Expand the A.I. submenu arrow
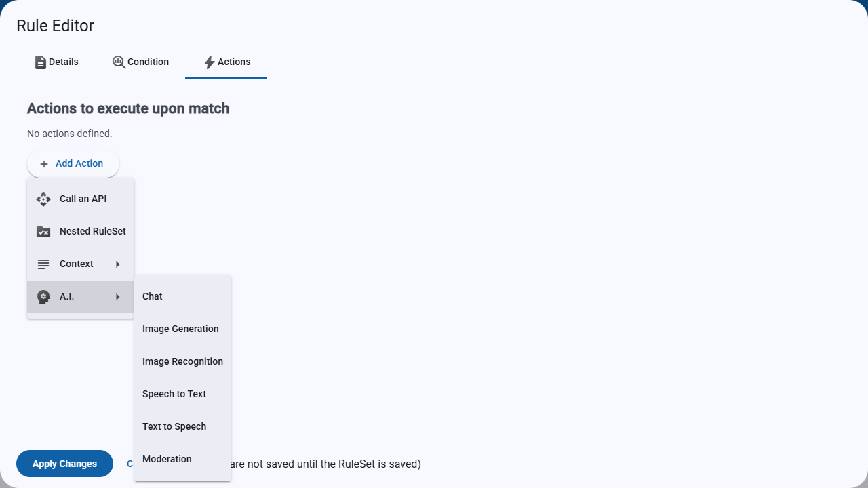 coord(118,297)
